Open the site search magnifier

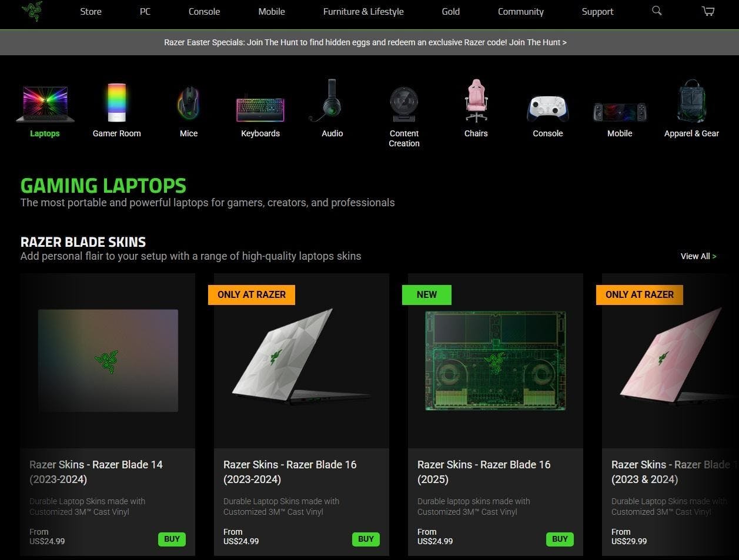coord(657,11)
